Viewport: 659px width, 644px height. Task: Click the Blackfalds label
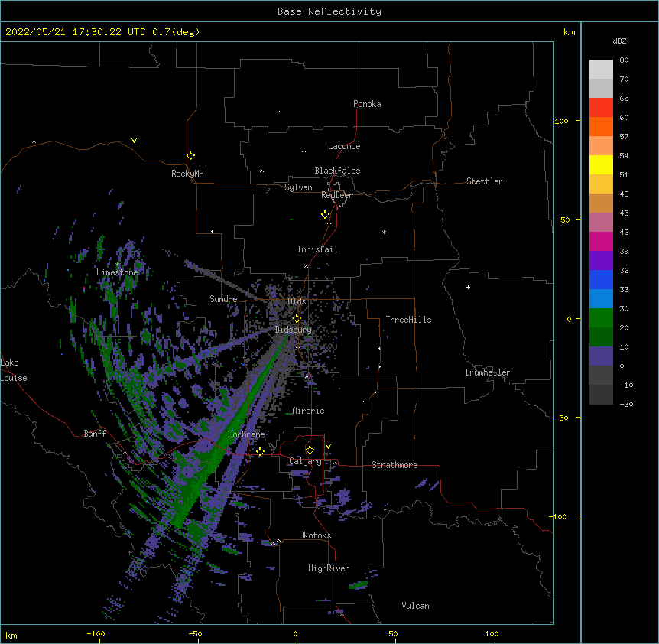tap(337, 171)
